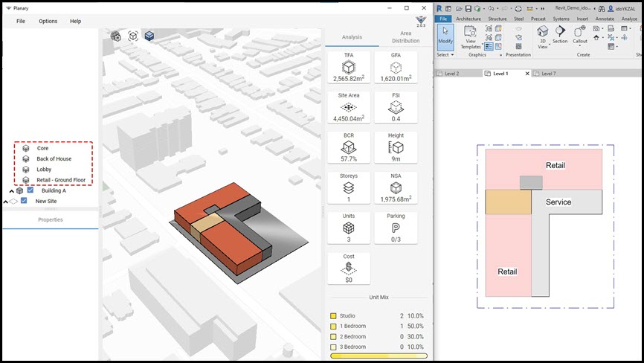Screen dimensions: 644x363
Task: Switch to the Analysis tab
Action: [352, 37]
